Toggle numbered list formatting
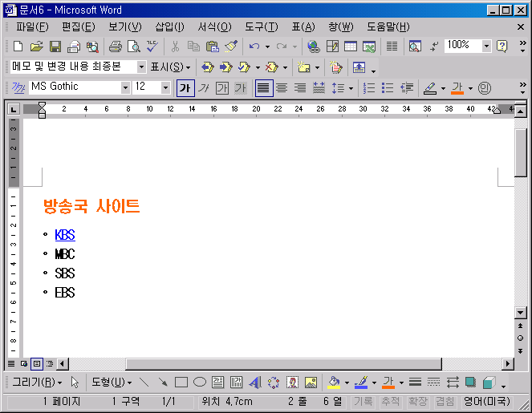 coord(369,88)
